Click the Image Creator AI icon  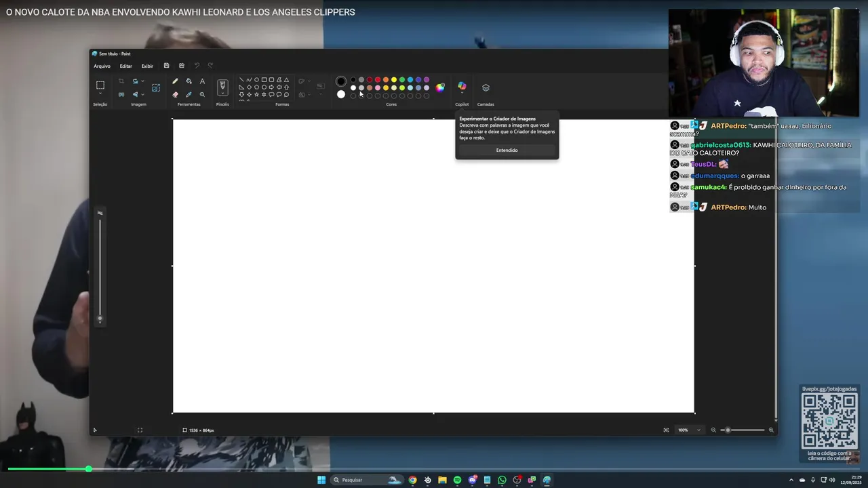[x=156, y=88]
